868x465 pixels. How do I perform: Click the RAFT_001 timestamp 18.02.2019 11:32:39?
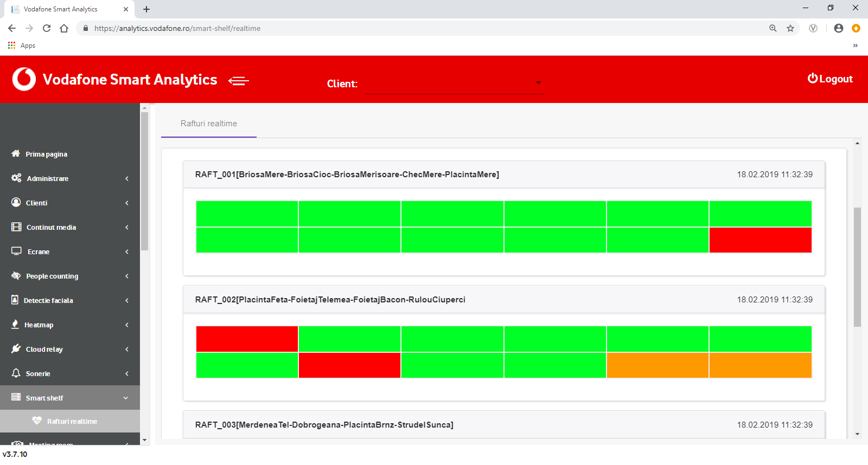click(775, 175)
